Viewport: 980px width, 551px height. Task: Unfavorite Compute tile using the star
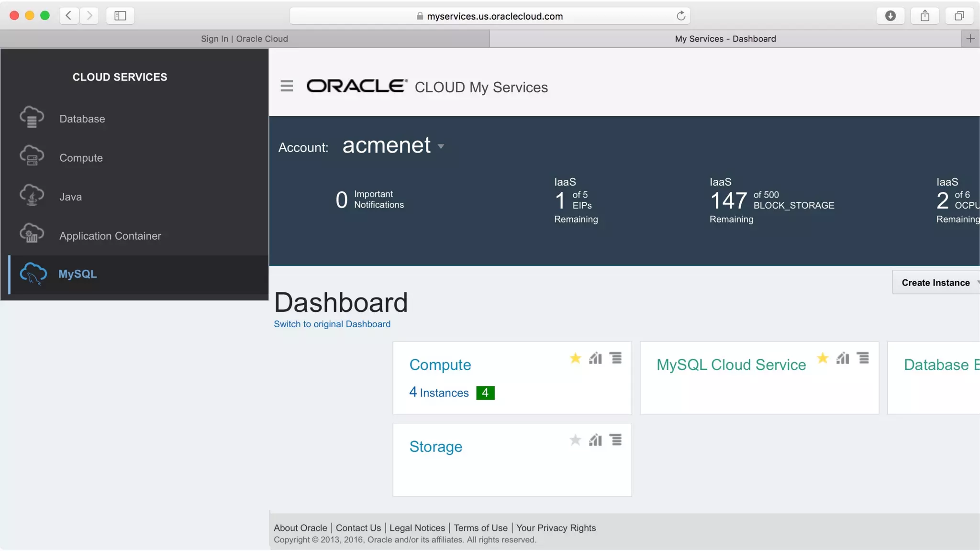click(x=575, y=358)
